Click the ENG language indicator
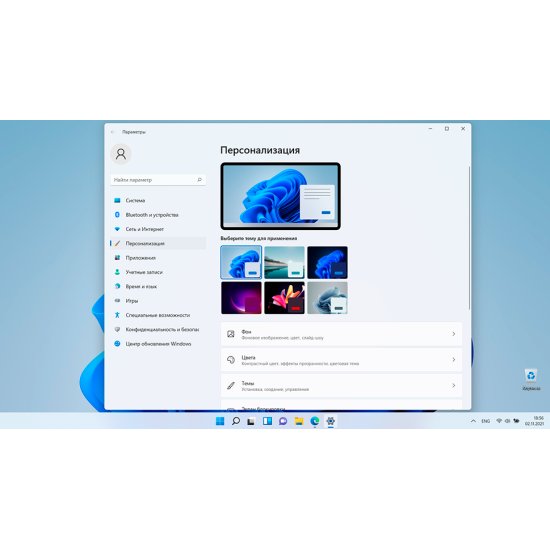Image resolution: width=550 pixels, height=550 pixels. (x=485, y=421)
